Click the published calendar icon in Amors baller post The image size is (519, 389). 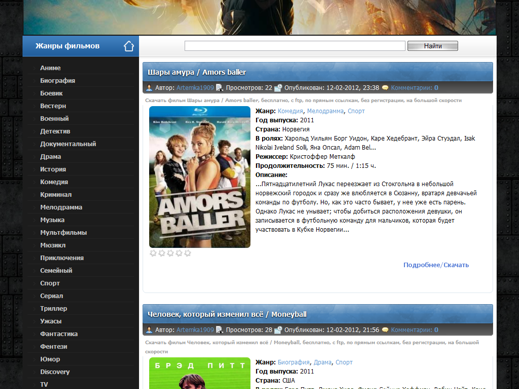[x=278, y=88]
